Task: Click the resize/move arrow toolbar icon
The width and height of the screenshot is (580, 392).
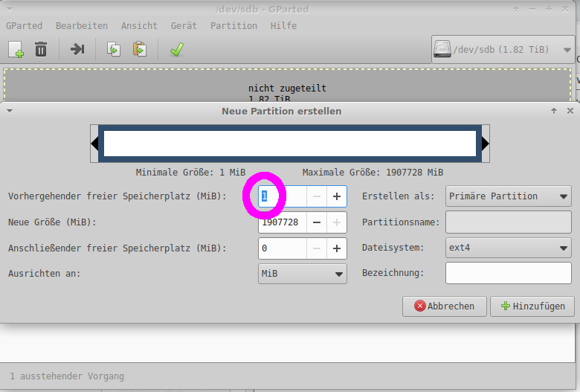Action: point(77,49)
